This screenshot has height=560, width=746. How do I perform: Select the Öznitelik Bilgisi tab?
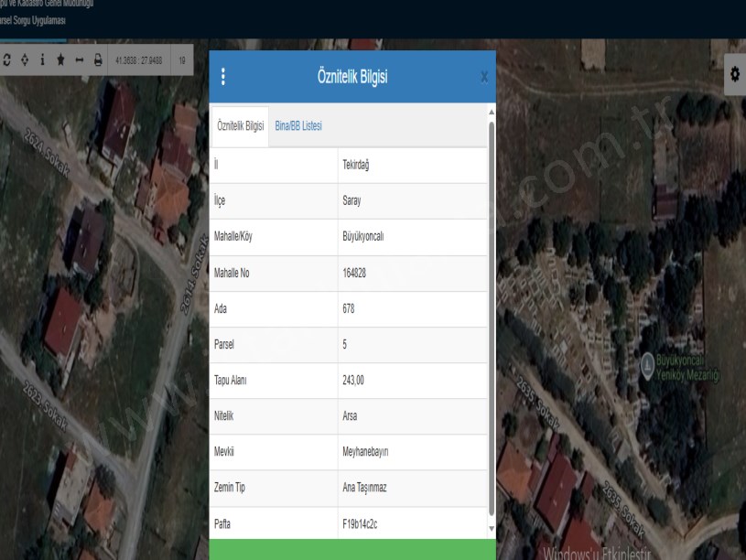coord(240,125)
